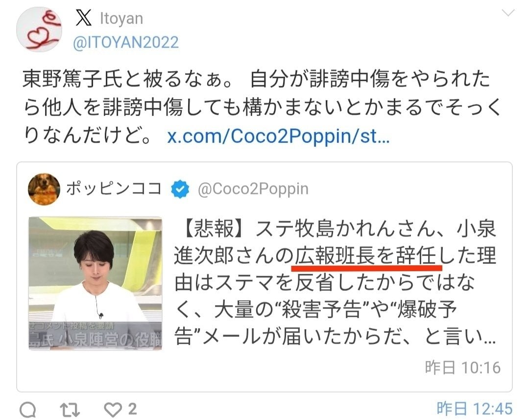Click the quoted post timestamp 昨日 10:16

click(462, 368)
